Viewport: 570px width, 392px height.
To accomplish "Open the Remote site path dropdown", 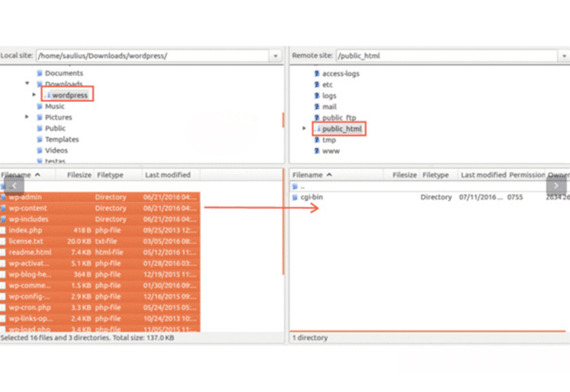I will 564,56.
